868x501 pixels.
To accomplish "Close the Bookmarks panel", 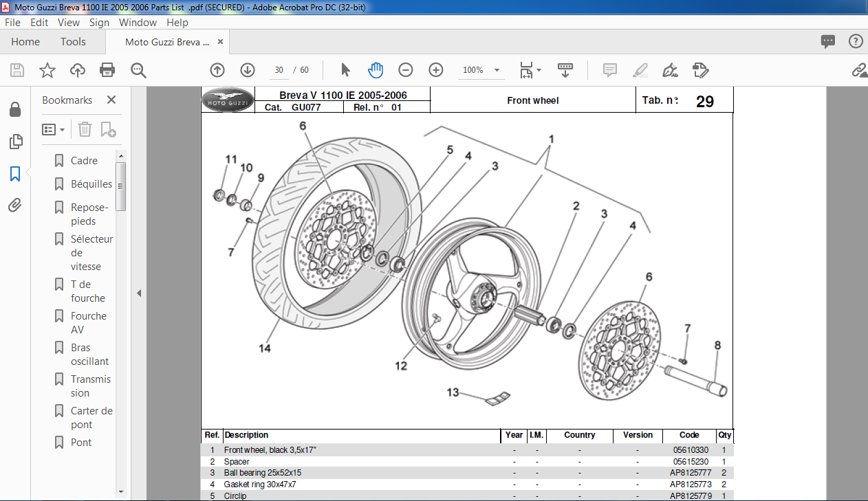I will (x=111, y=100).
